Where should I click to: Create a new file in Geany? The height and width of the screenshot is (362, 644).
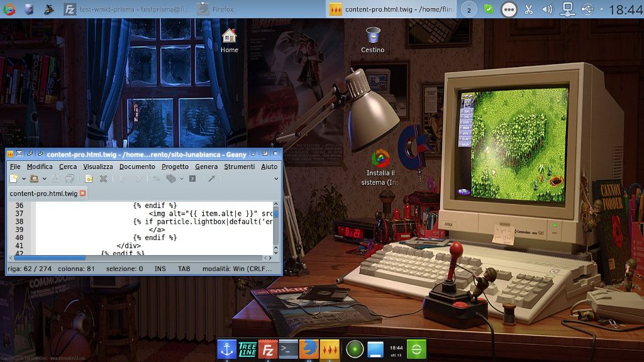click(x=13, y=179)
